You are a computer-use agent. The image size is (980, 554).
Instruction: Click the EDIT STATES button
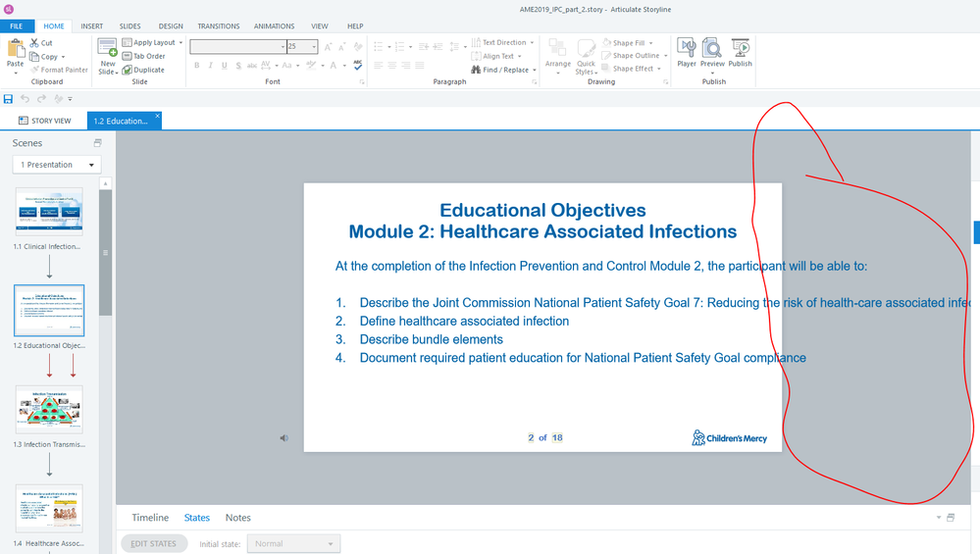click(154, 544)
